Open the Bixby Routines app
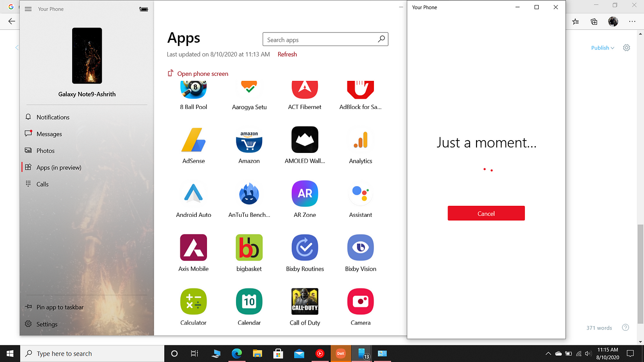644x362 pixels. point(305,248)
